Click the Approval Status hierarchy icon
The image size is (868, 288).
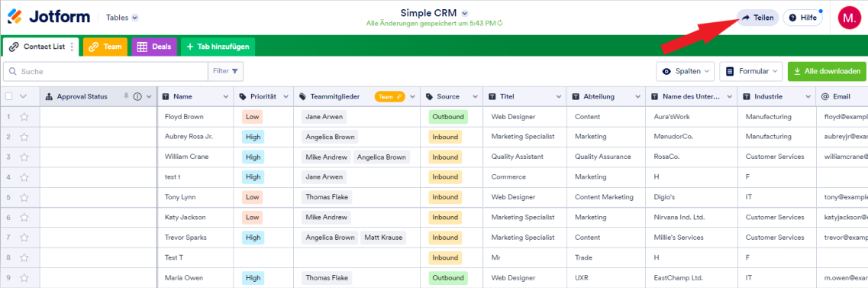pos(49,96)
